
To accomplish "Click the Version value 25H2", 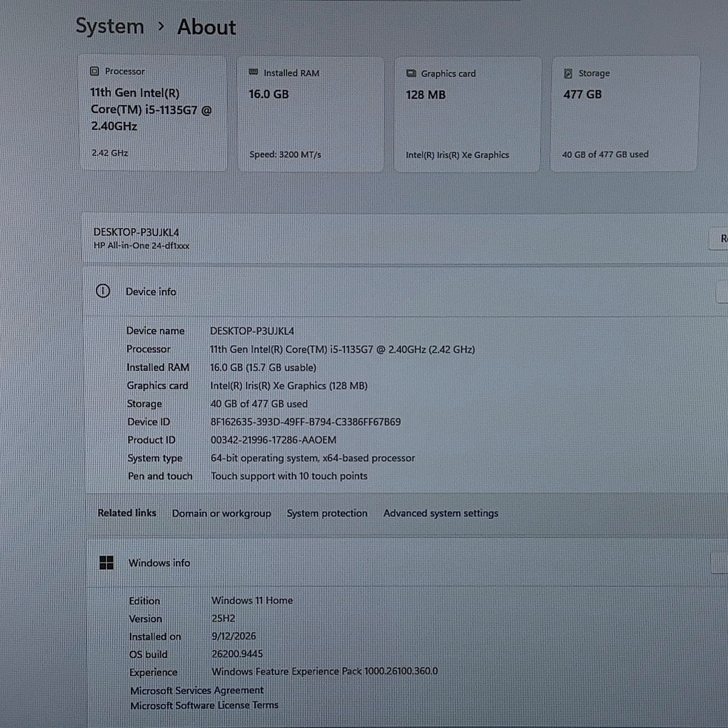I will [223, 619].
